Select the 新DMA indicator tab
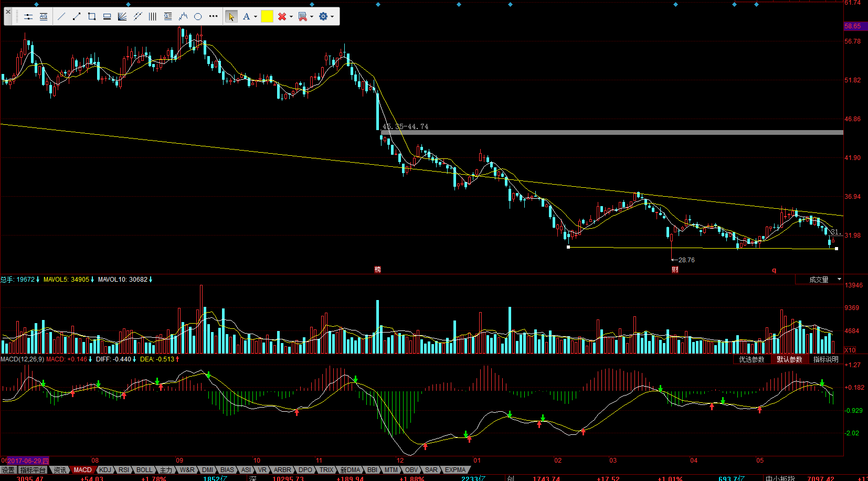Screen dimensions: 868x481 [x=350, y=470]
